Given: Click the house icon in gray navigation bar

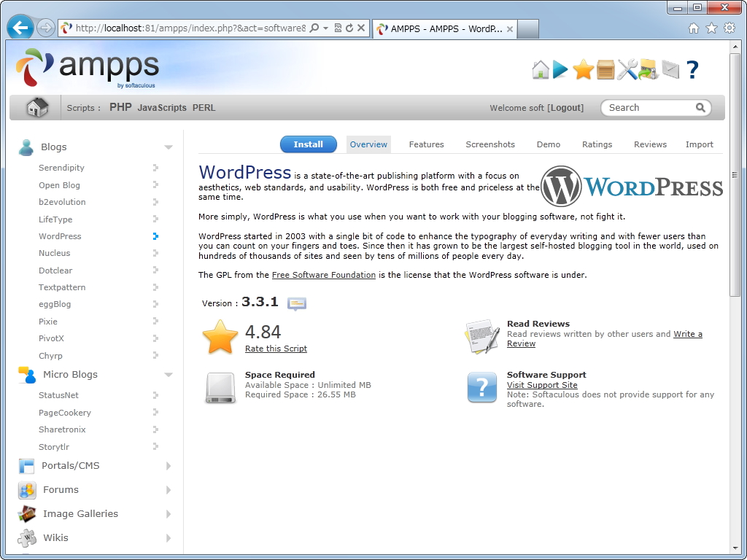Looking at the screenshot, I should click(37, 108).
